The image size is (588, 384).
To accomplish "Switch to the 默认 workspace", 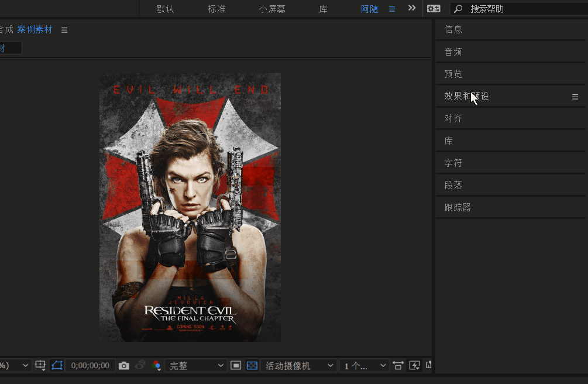I will [165, 9].
